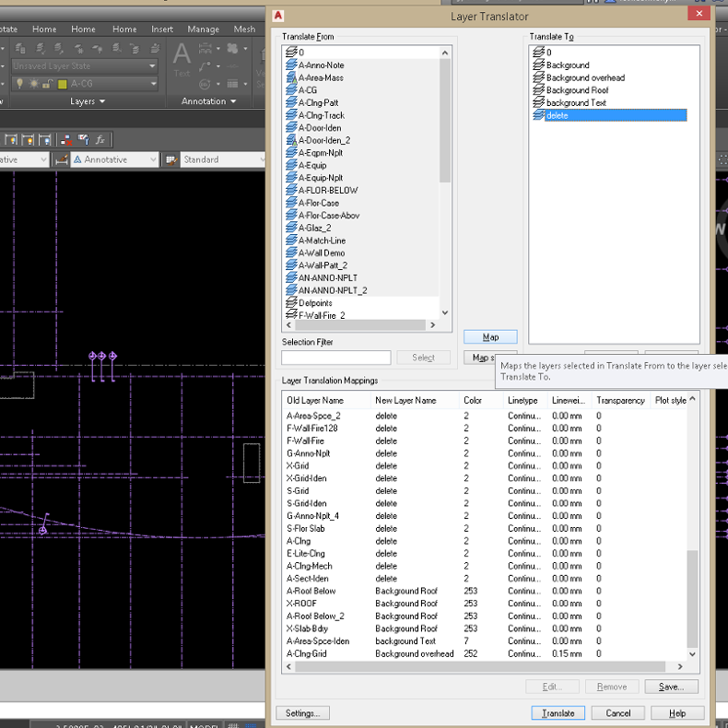Click the table style icon beside Standard
Screen dimensions: 728x728
click(171, 159)
